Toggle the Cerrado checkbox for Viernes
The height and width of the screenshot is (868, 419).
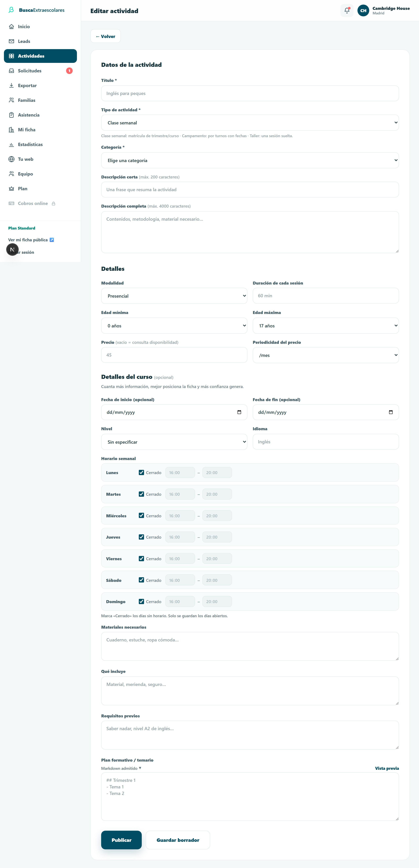coord(141,559)
